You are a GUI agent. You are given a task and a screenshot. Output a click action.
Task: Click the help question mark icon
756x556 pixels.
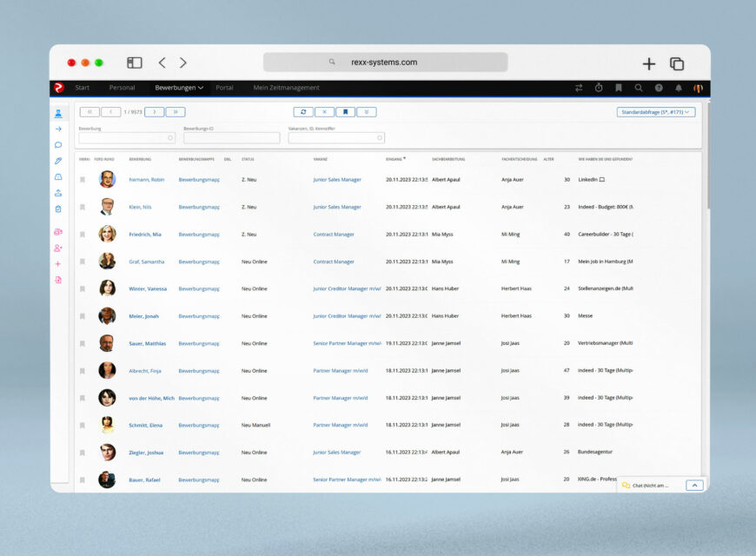659,88
